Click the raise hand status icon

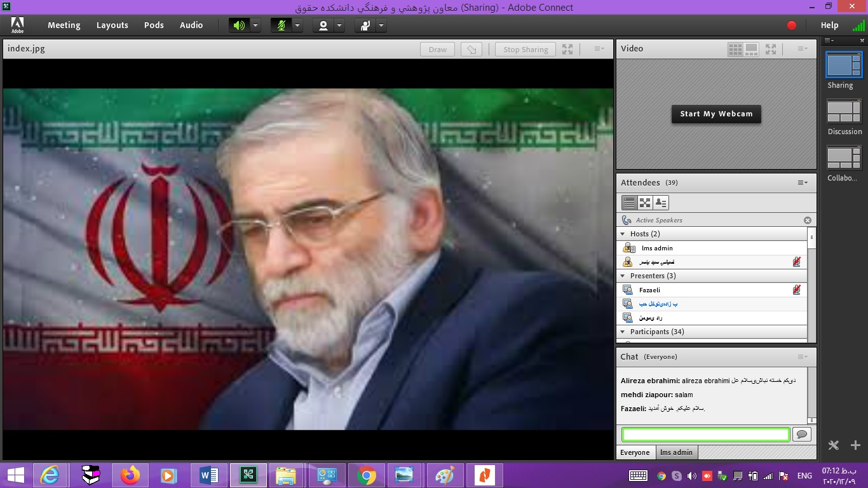(365, 25)
